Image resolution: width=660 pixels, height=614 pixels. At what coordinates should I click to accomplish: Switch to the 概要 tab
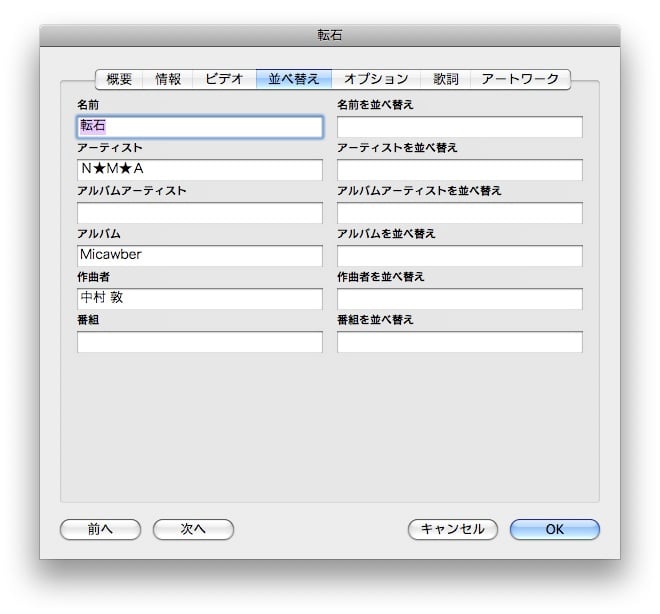pyautogui.click(x=119, y=79)
